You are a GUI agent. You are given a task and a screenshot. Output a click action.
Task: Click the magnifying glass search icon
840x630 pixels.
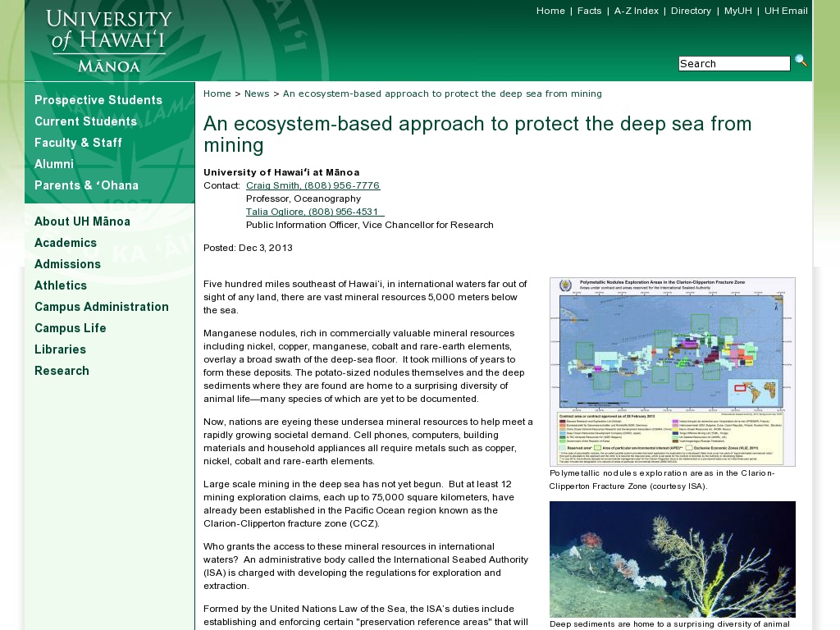[x=801, y=61]
